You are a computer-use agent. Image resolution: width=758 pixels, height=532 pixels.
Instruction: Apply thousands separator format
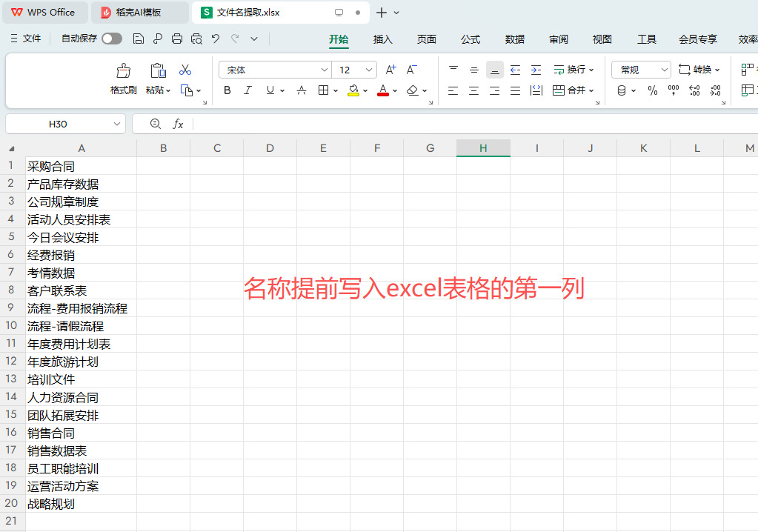click(x=674, y=90)
